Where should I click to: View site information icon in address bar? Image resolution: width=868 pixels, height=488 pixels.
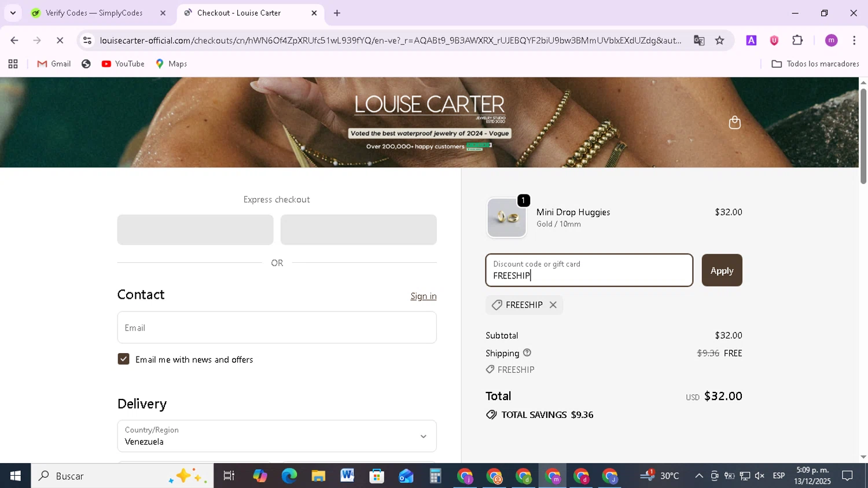[x=87, y=40]
